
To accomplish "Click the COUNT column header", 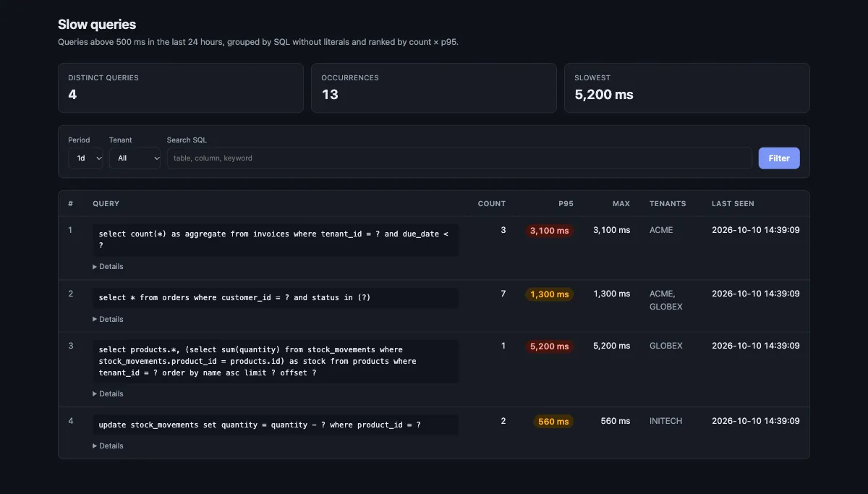I will pyautogui.click(x=492, y=204).
